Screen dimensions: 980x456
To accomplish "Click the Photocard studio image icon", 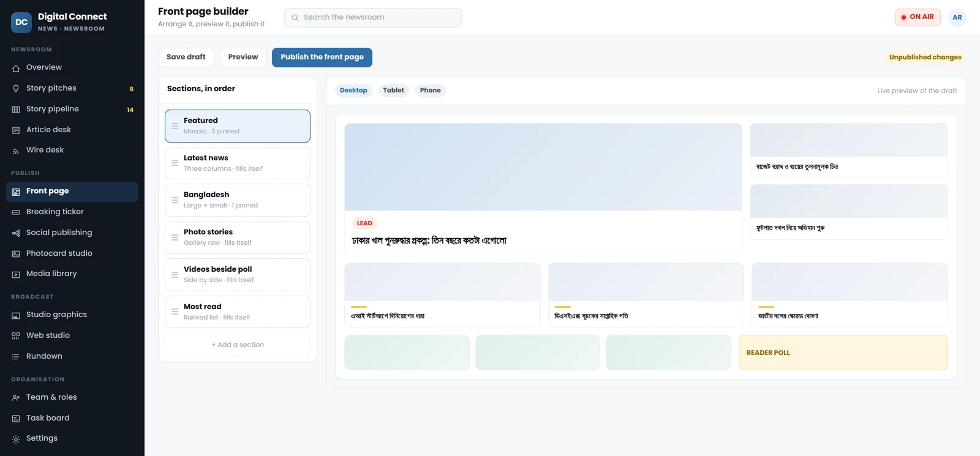I will tap(16, 254).
